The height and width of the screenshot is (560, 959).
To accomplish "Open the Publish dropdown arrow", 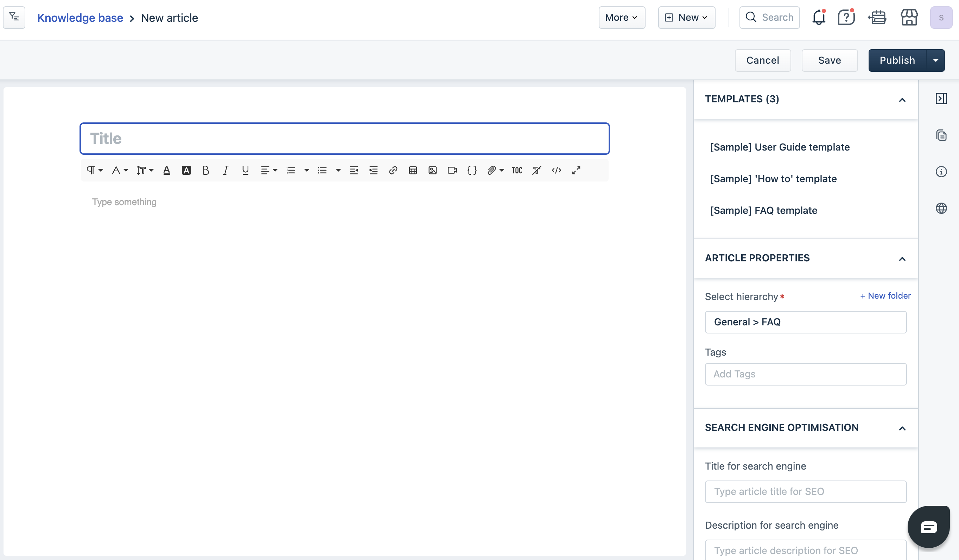I will [935, 60].
